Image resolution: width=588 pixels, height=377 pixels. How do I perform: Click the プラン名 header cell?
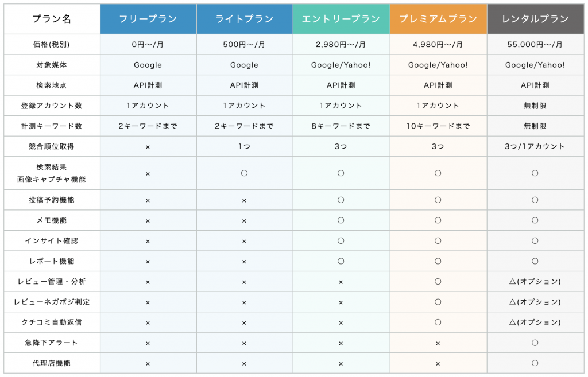(x=52, y=19)
